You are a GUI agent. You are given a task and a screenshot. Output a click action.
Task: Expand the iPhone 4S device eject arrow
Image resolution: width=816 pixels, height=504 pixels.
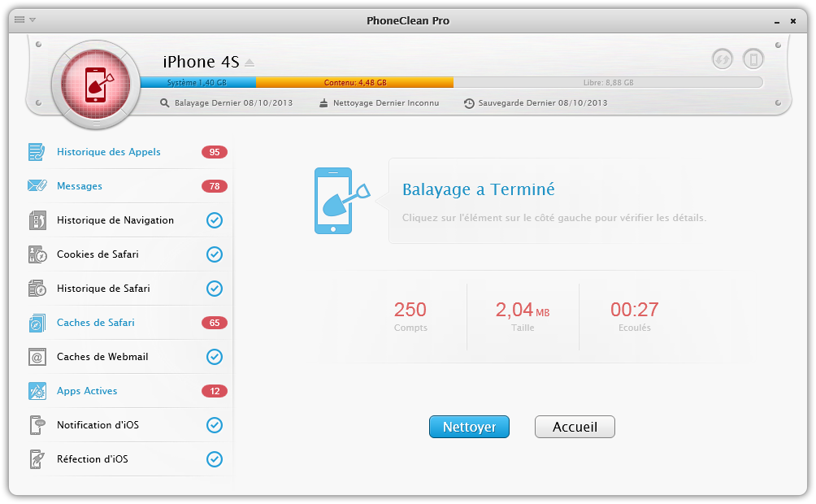tap(250, 63)
